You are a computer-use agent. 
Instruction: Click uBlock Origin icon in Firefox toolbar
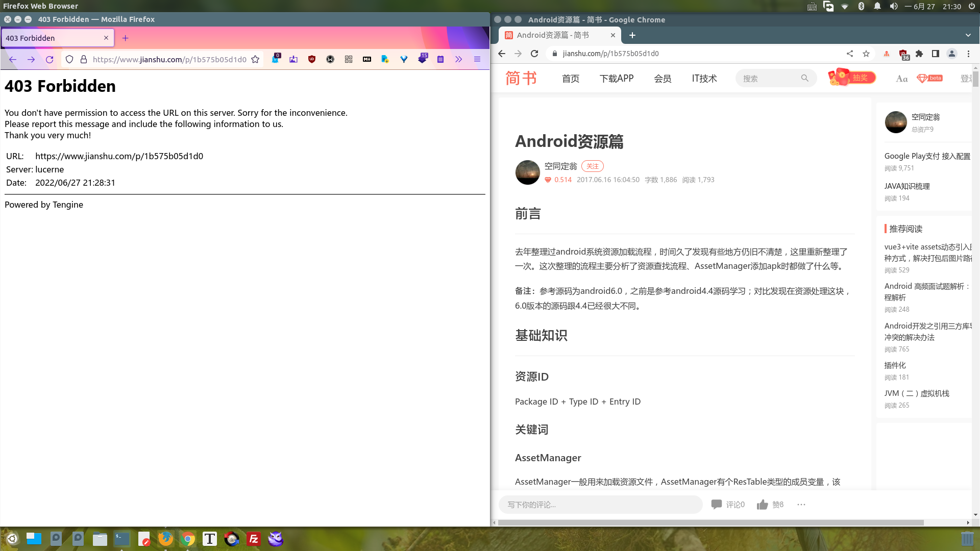[312, 59]
